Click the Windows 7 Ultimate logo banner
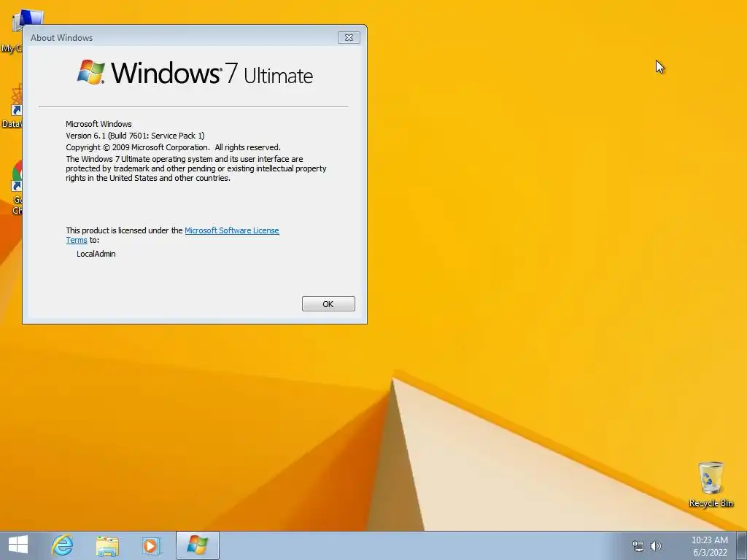This screenshot has height=560, width=747. (196, 72)
